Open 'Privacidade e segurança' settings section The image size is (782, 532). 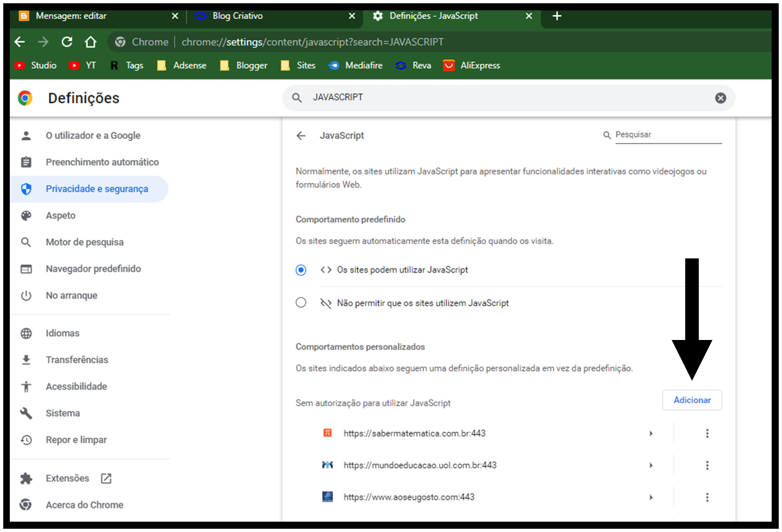[96, 189]
